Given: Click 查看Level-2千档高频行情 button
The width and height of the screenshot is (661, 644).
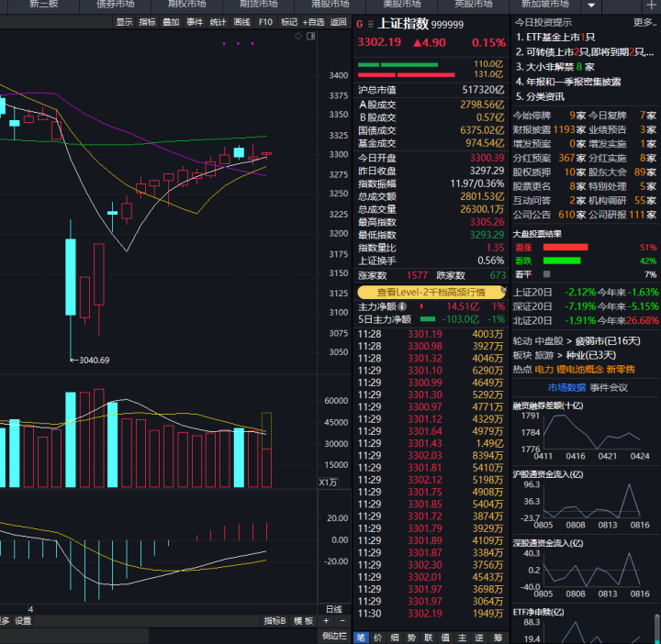Looking at the screenshot, I should (x=430, y=292).
